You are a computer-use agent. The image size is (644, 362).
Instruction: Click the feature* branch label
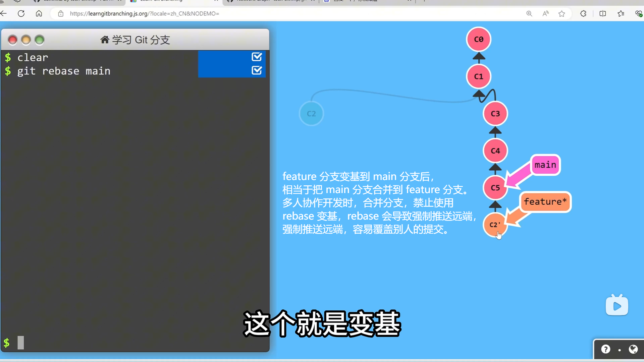(x=545, y=202)
